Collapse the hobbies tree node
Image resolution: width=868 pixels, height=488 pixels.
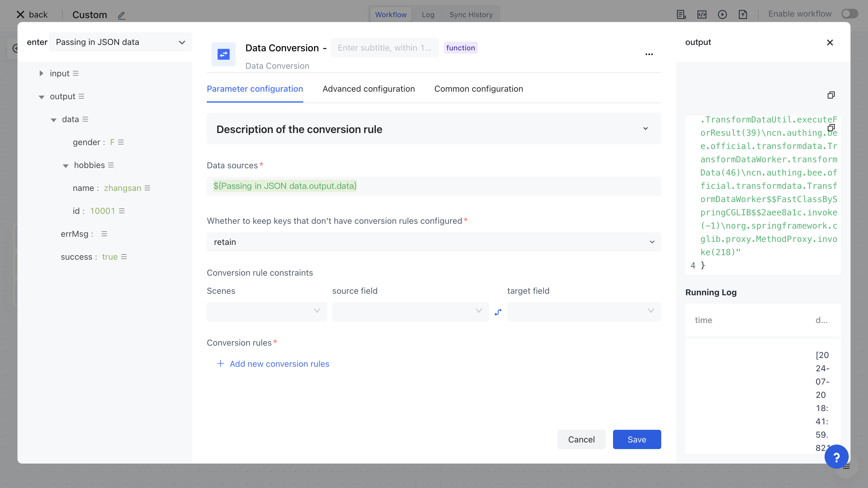[66, 166]
